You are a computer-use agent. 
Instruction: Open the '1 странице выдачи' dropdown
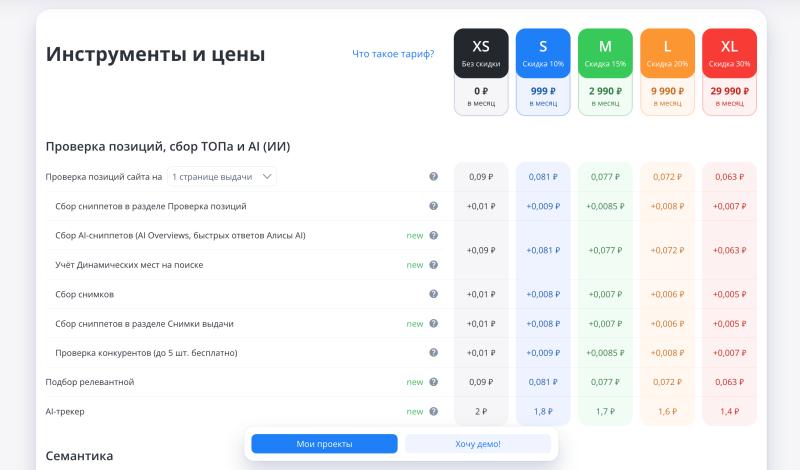coord(221,177)
